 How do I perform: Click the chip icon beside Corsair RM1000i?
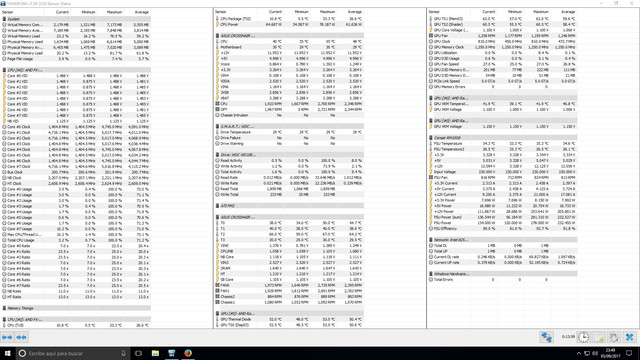point(431,138)
